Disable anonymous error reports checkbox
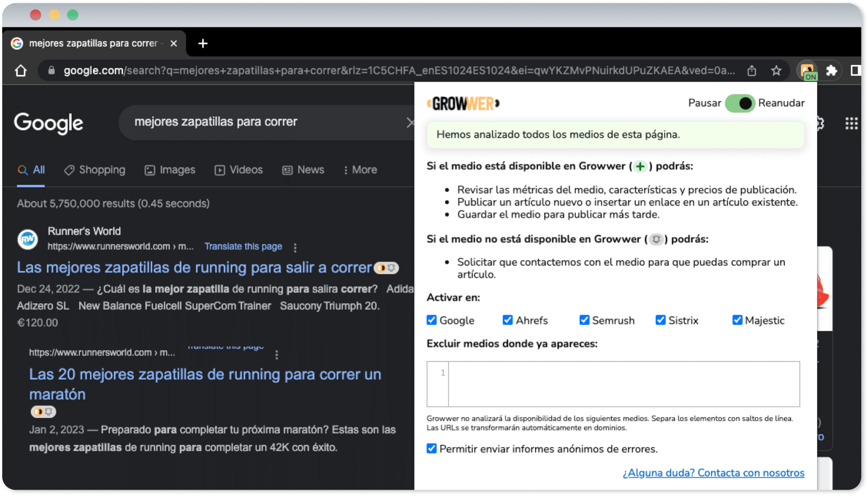 (431, 448)
